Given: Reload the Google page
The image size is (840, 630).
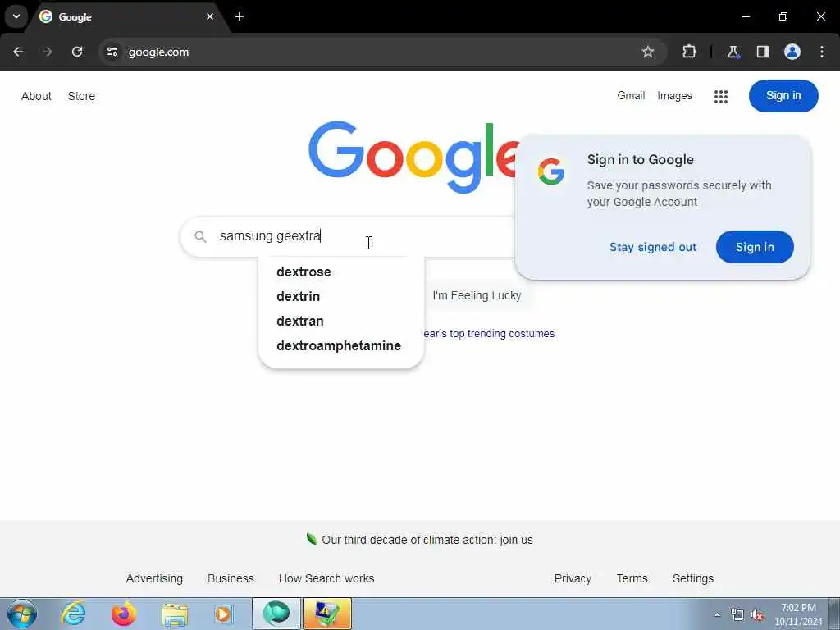Looking at the screenshot, I should [x=77, y=52].
